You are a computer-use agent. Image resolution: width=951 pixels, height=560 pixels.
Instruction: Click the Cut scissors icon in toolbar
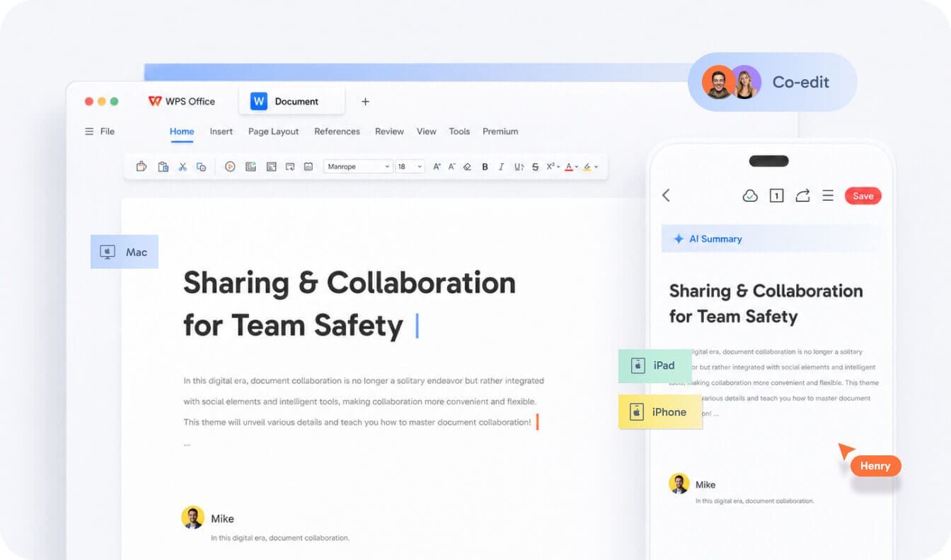coord(182,167)
